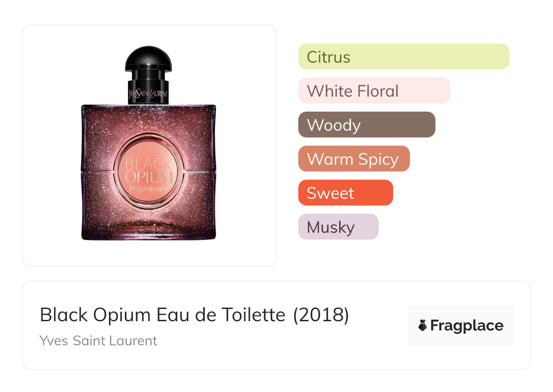The width and height of the screenshot is (553, 392).
Task: Click the "Citrus" label text
Action: coord(328,57)
